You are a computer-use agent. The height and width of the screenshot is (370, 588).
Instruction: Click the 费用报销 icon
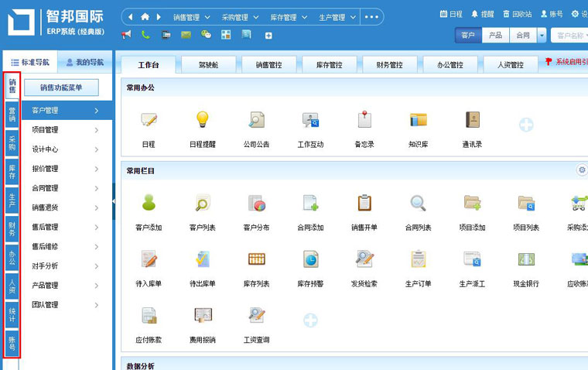click(x=202, y=316)
